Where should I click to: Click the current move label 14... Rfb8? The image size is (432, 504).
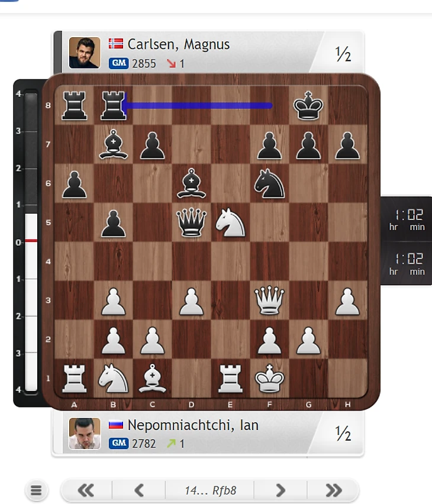pos(210,490)
